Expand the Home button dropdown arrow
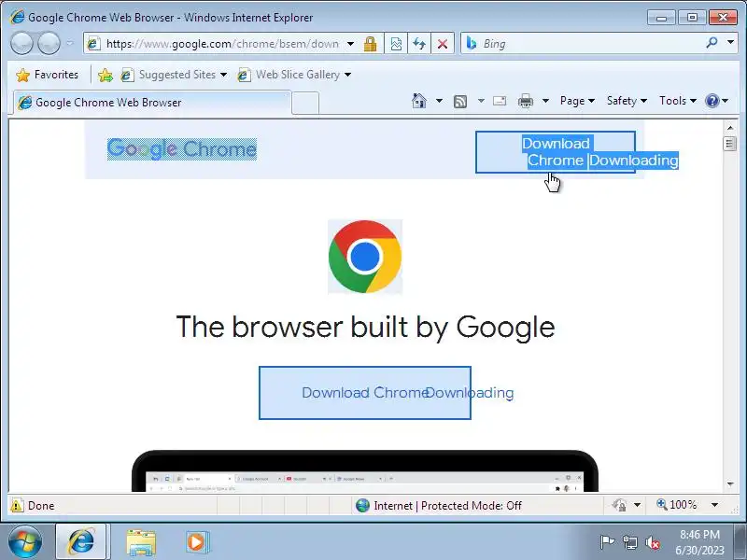This screenshot has width=747, height=560. (439, 101)
